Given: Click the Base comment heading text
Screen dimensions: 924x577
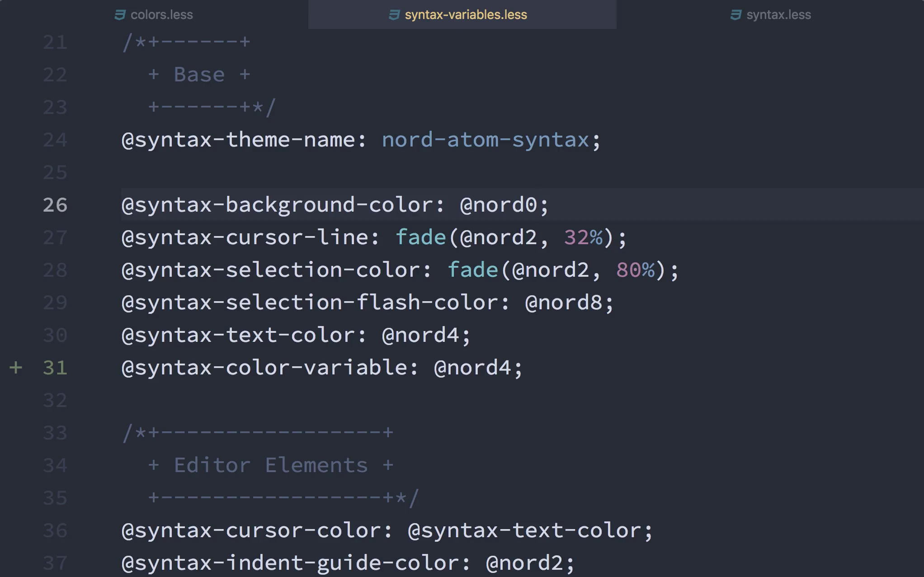Looking at the screenshot, I should click(199, 75).
